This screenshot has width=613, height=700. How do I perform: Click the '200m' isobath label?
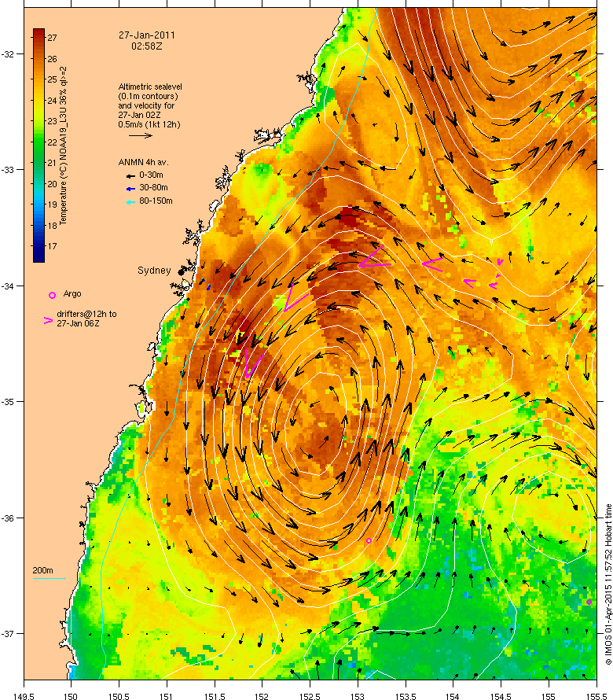[x=42, y=570]
